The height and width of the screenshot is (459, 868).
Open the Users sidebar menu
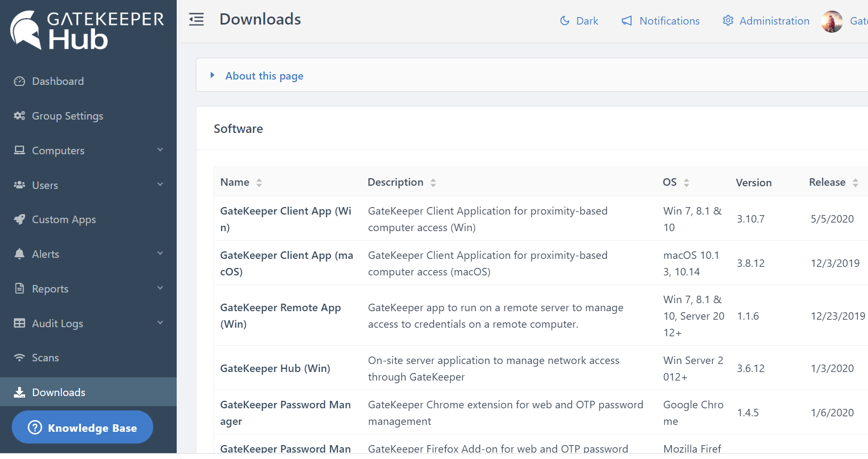(x=45, y=185)
